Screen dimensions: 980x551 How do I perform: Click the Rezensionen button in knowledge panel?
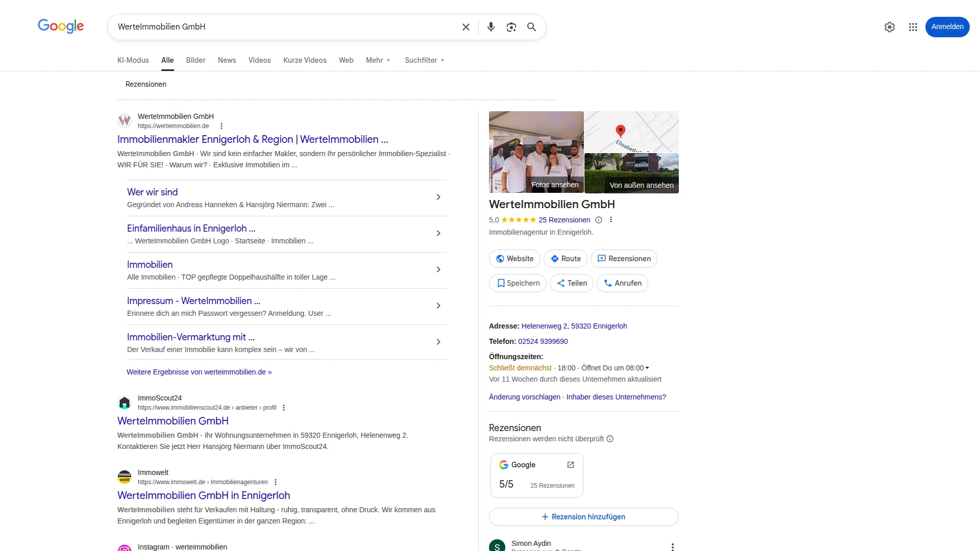point(624,259)
